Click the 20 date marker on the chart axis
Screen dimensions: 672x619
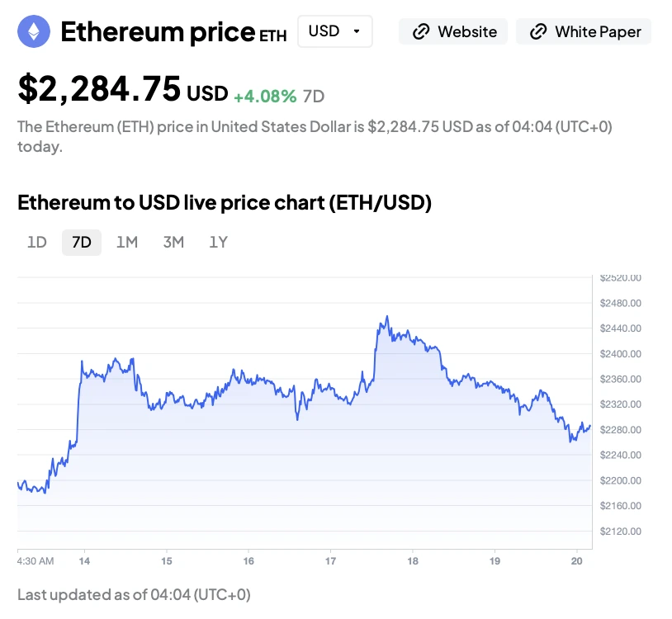click(x=577, y=561)
